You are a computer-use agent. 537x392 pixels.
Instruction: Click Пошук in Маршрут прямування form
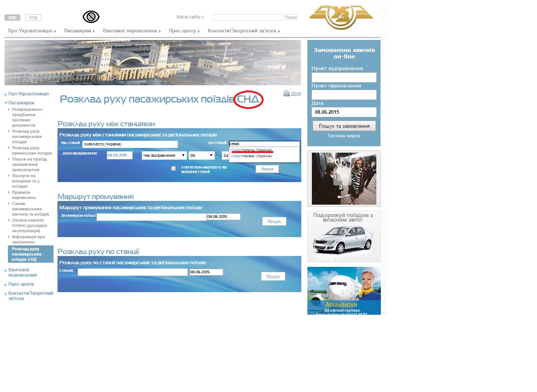click(274, 222)
